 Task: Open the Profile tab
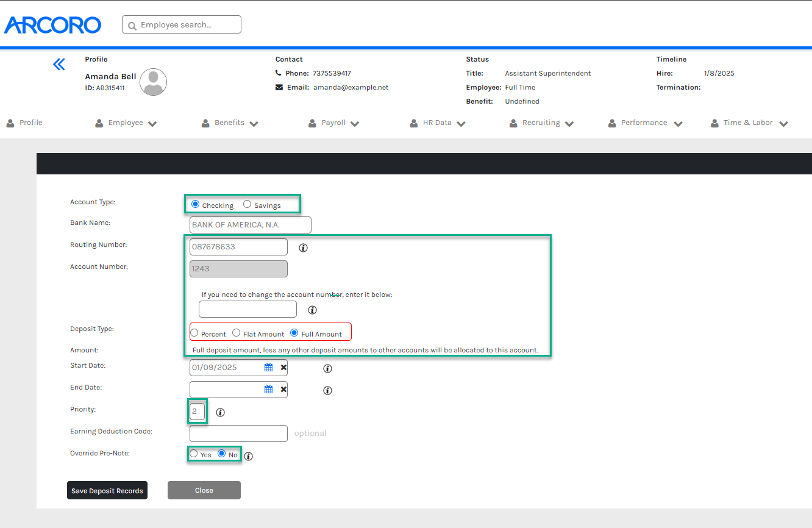(24, 123)
